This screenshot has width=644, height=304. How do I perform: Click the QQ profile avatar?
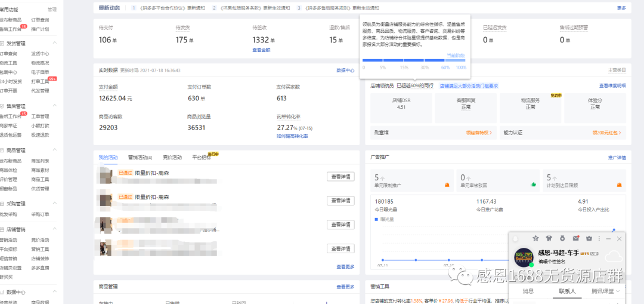click(x=524, y=257)
